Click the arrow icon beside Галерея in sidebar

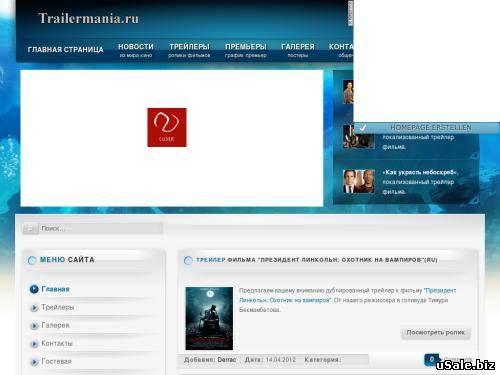point(34,326)
